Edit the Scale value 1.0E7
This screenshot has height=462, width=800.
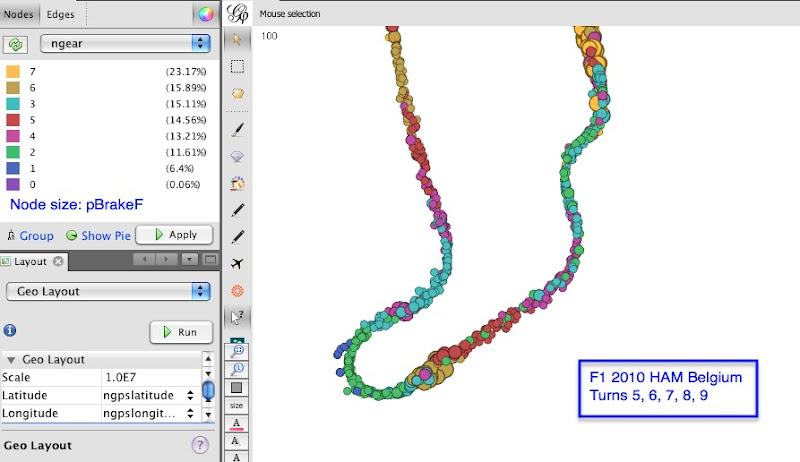click(152, 377)
